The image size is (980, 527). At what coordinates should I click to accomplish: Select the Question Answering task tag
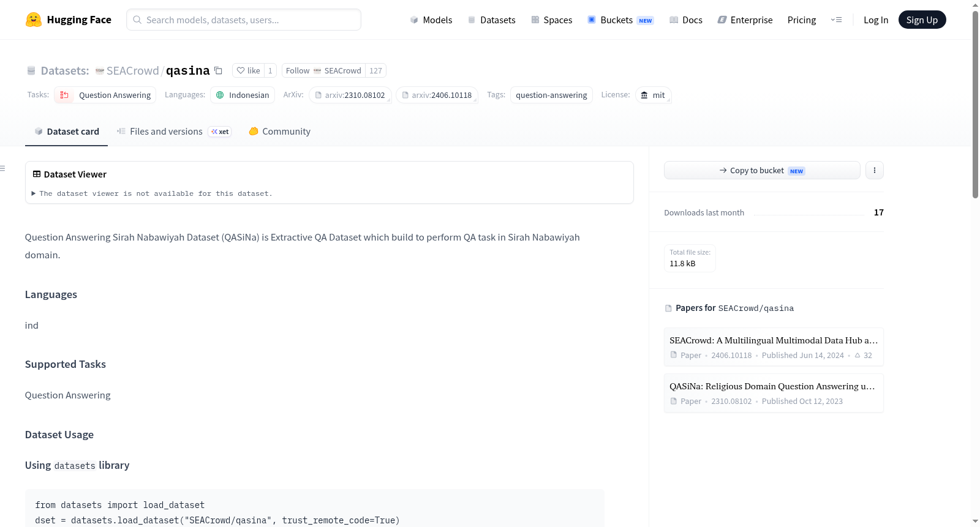[x=105, y=95]
